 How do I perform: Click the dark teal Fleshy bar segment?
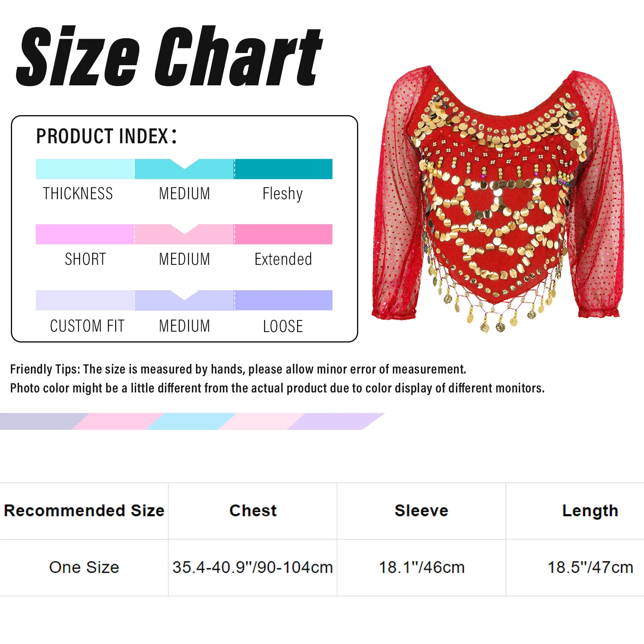pos(283,169)
